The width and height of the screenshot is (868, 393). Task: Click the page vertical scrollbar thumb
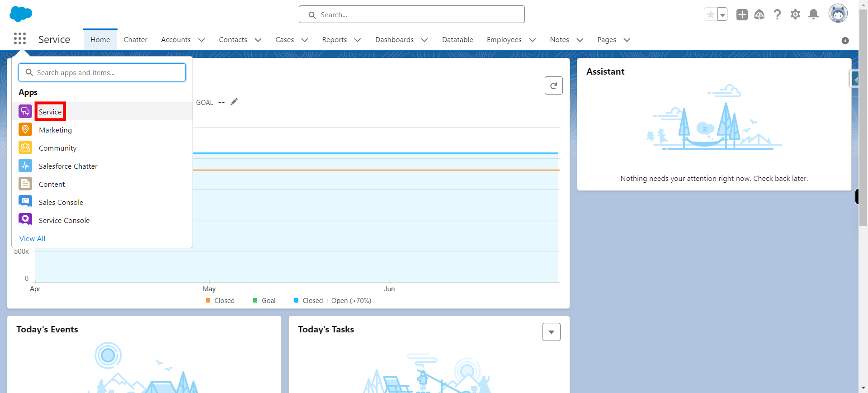coord(863,118)
